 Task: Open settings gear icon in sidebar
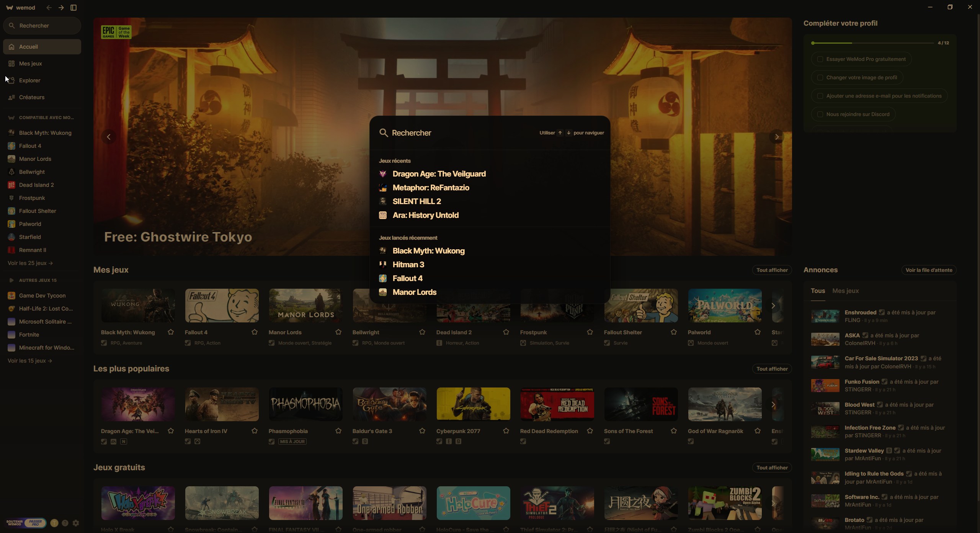pos(76,523)
